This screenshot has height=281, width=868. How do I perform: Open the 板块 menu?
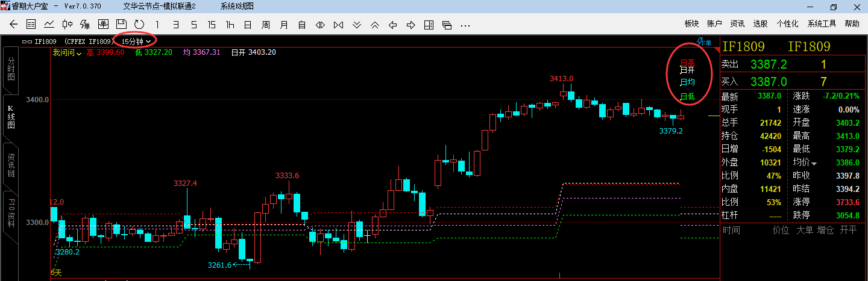691,24
